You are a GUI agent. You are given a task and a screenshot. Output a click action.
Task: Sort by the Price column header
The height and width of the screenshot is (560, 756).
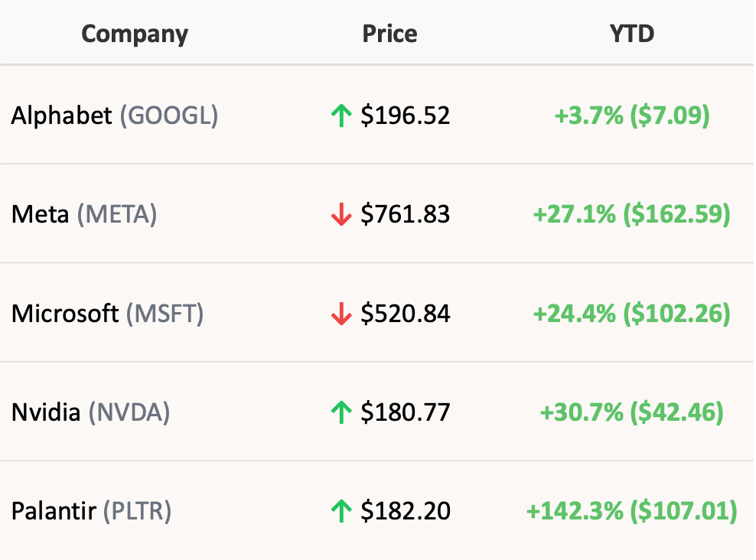[x=389, y=34]
